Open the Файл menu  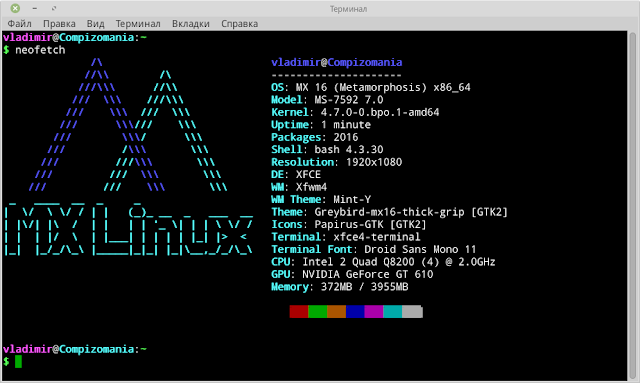(x=19, y=24)
